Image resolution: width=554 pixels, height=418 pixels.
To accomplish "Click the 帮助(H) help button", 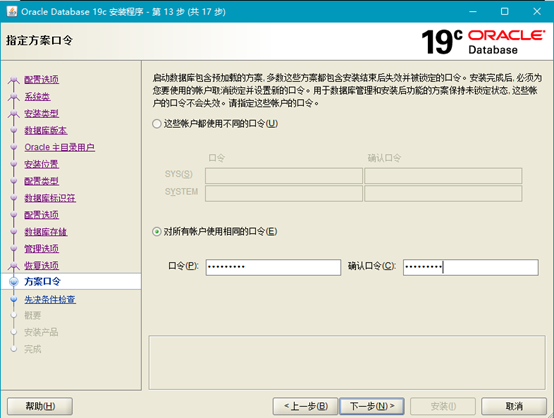I will point(40,406).
